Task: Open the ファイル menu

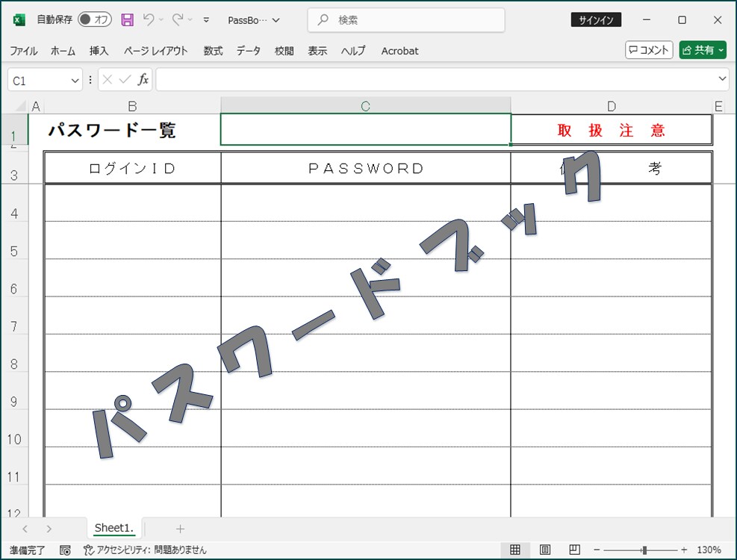Action: tap(23, 51)
